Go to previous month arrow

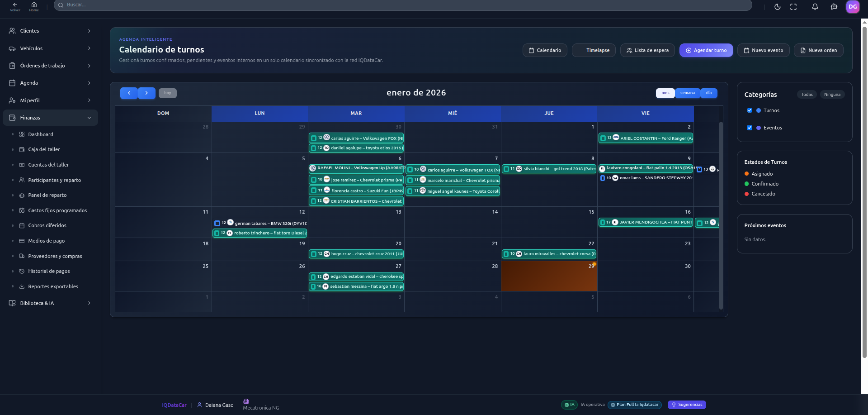coord(129,93)
